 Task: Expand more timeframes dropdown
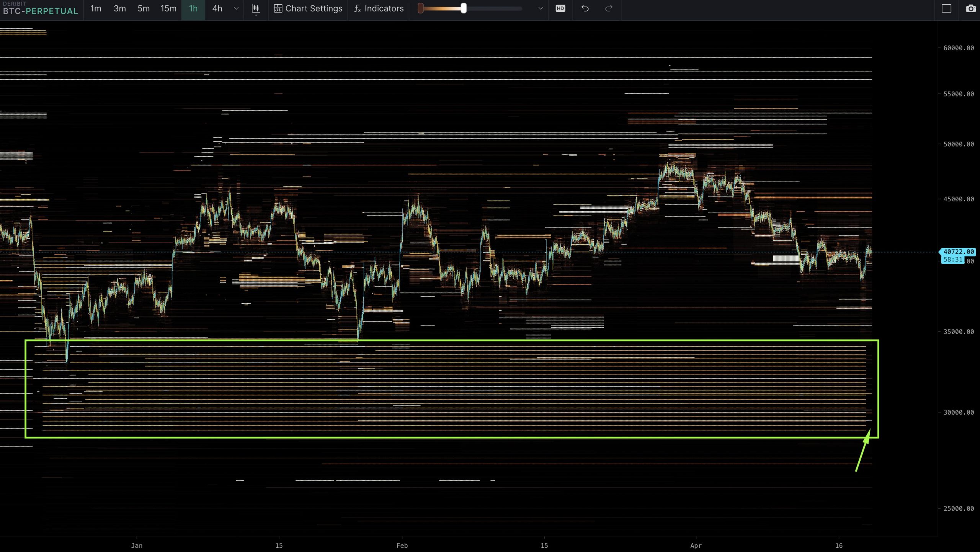tap(236, 8)
